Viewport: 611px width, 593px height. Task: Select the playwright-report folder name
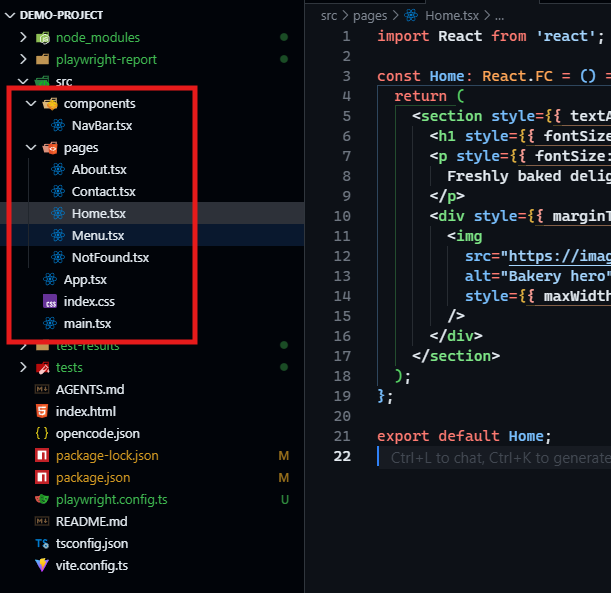pos(106,59)
